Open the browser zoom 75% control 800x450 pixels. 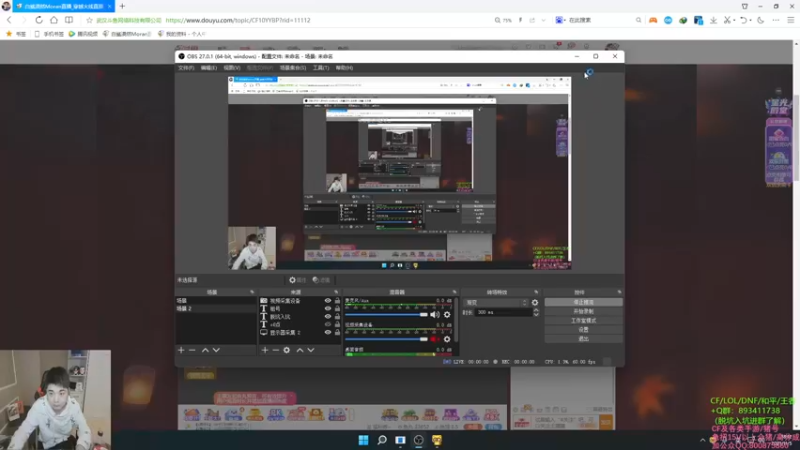coord(503,20)
